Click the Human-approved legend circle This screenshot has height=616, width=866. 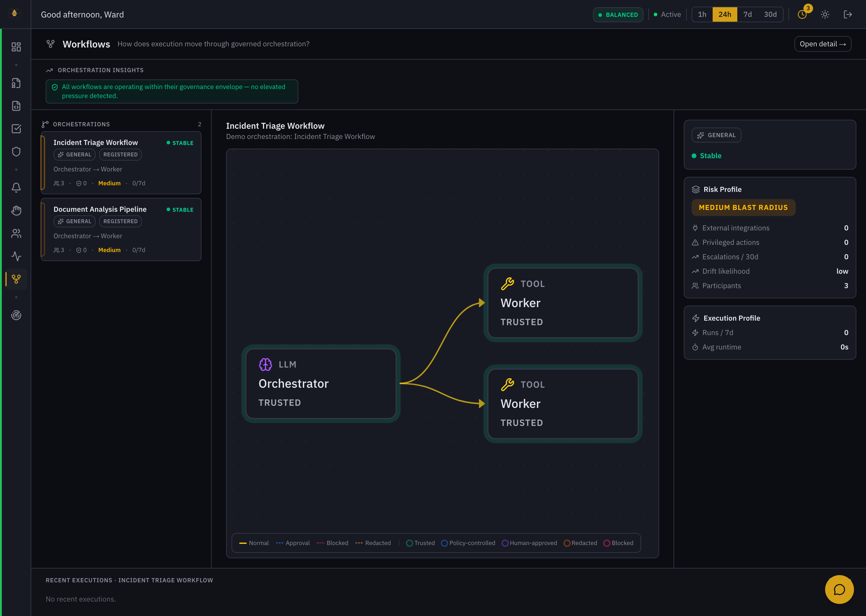(505, 543)
